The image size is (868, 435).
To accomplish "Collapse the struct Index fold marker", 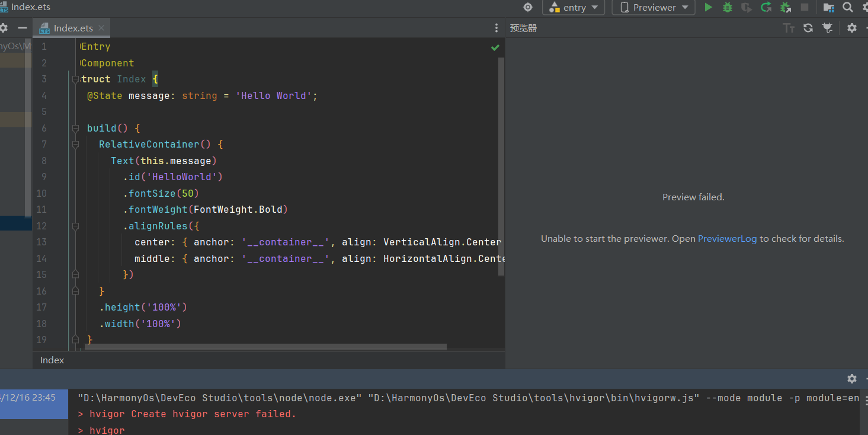I will pyautogui.click(x=75, y=79).
